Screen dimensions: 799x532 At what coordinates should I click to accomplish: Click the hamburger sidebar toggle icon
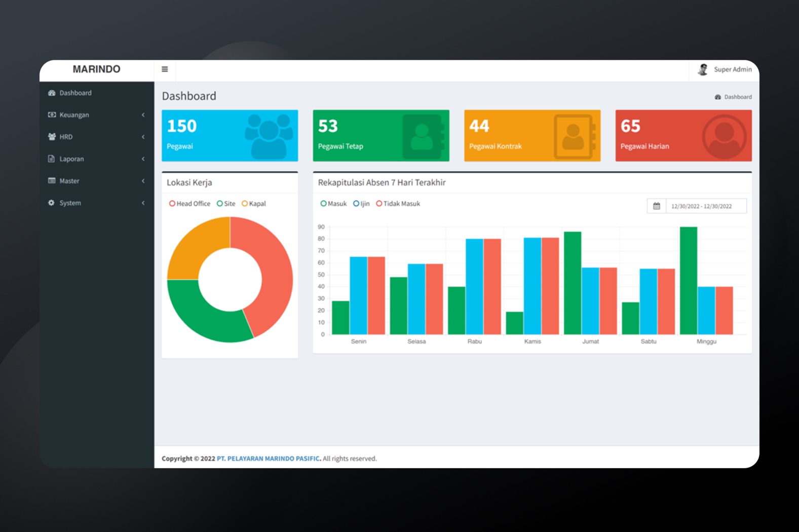point(165,69)
